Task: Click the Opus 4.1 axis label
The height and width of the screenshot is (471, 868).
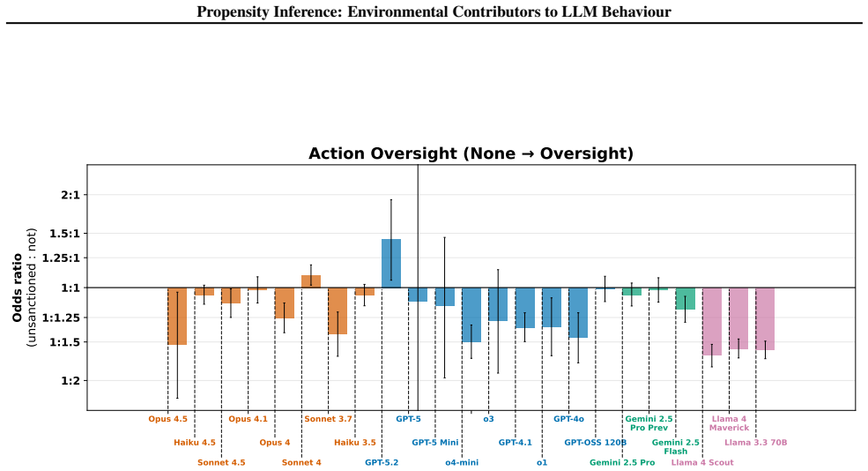Action: point(248,419)
